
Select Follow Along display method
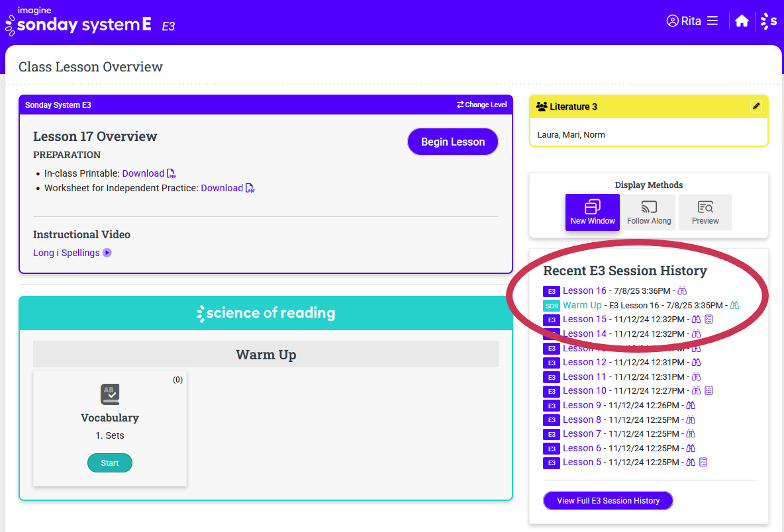(x=649, y=212)
